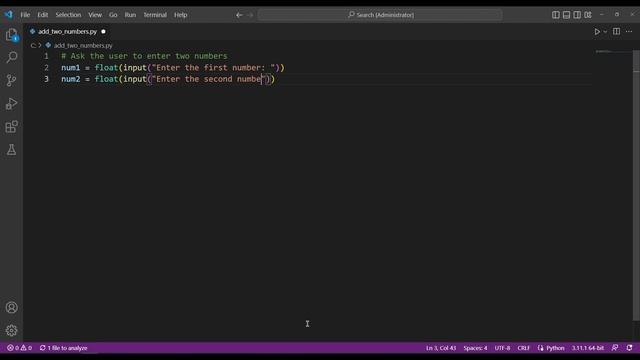
Task: Select interpreter 3.11.1 64-bit
Action: [588, 348]
